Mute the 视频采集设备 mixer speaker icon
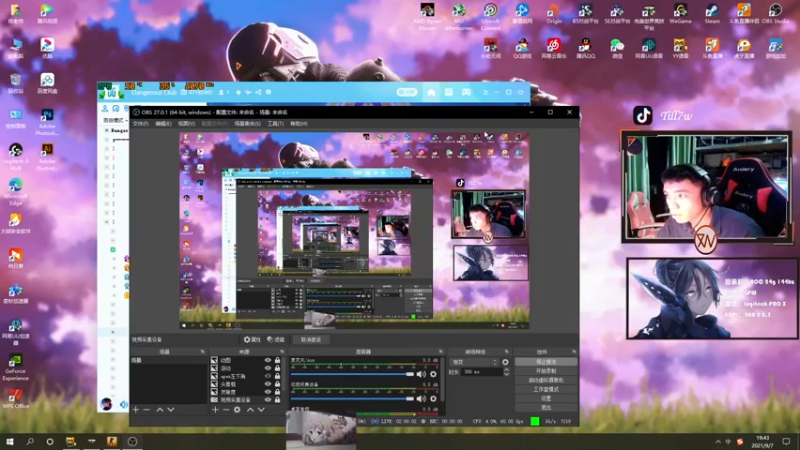This screenshot has width=800, height=450. pyautogui.click(x=421, y=398)
